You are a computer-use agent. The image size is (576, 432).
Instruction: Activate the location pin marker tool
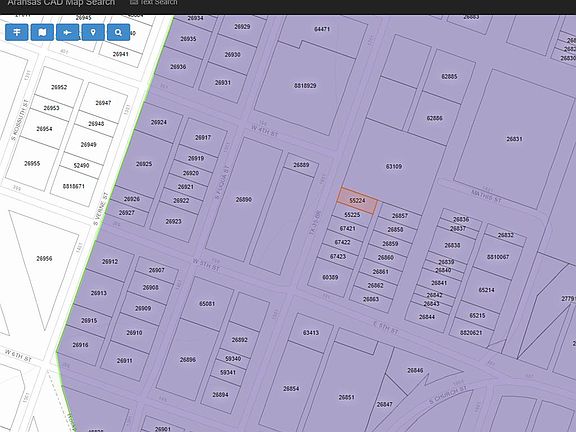point(93,32)
